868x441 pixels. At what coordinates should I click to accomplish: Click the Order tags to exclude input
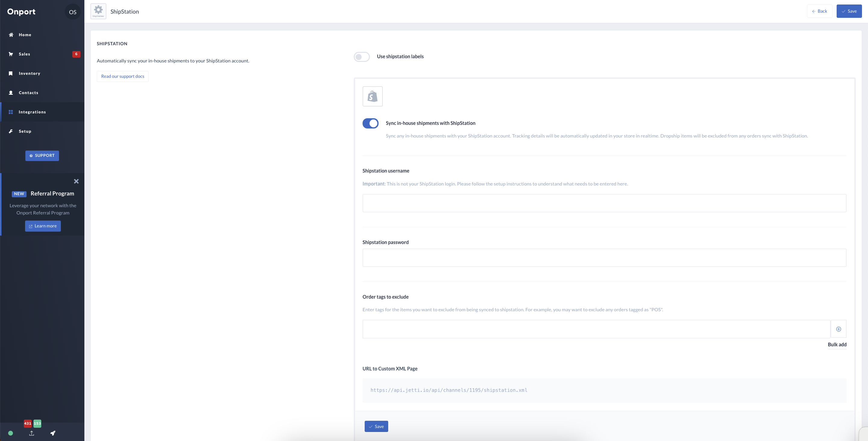(x=596, y=329)
